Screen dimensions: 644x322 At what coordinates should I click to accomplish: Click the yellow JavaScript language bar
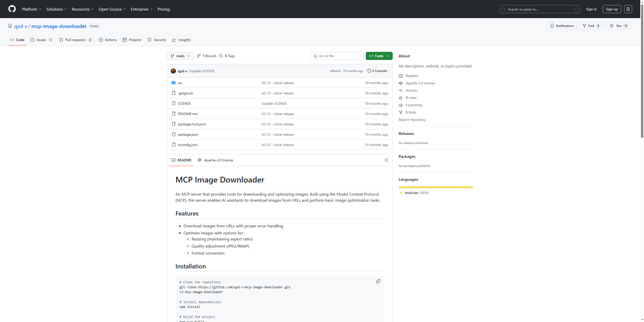pos(436,187)
